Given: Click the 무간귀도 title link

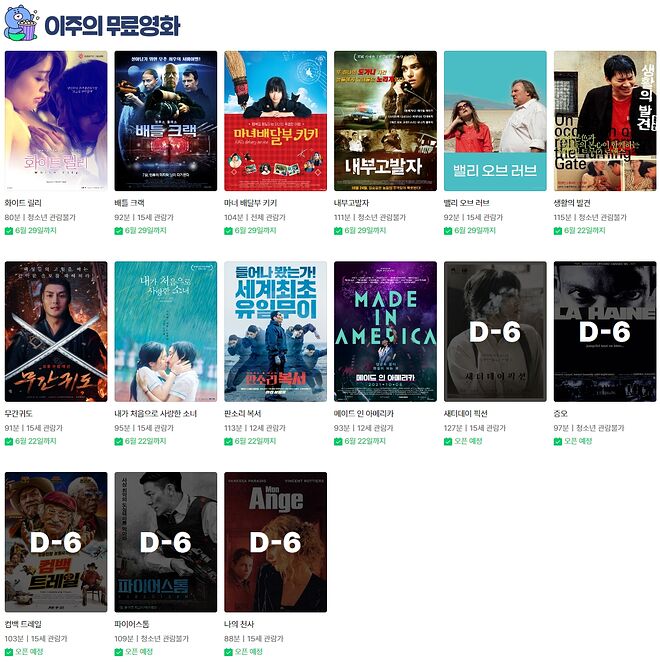Looking at the screenshot, I should pos(19,414).
